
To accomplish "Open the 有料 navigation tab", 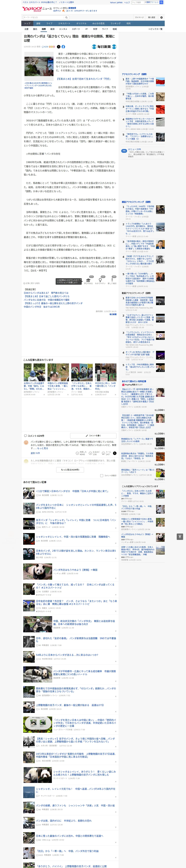I will [128, 24].
